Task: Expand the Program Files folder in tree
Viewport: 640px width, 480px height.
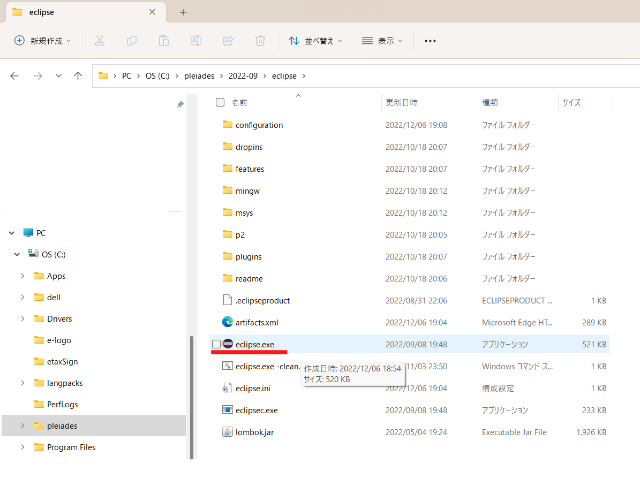Action: click(22, 447)
